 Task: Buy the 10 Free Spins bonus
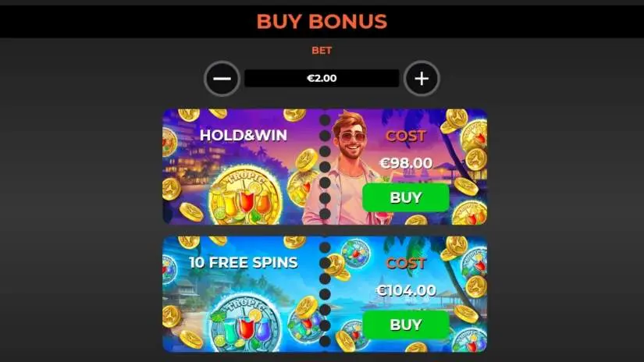point(406,325)
